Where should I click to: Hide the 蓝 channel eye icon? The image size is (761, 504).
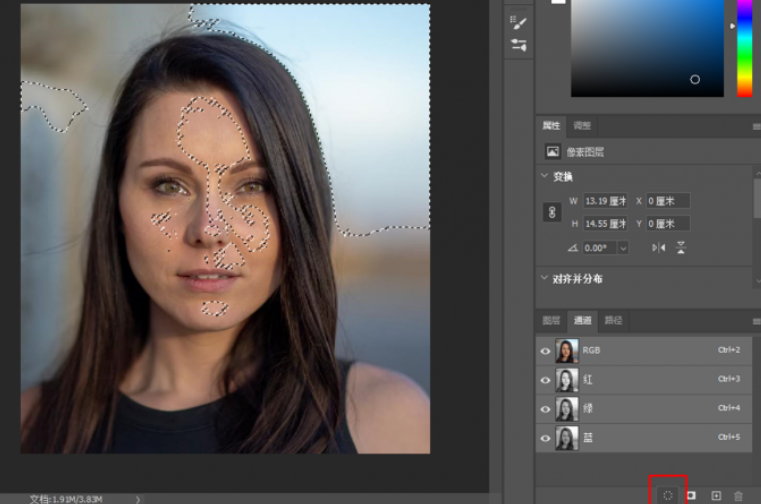(545, 438)
